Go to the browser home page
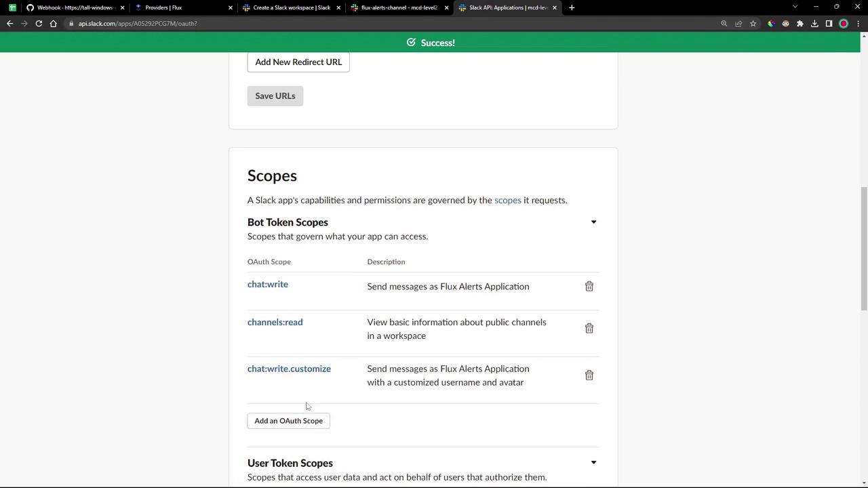Screen dimensions: 868x488 (54, 24)
